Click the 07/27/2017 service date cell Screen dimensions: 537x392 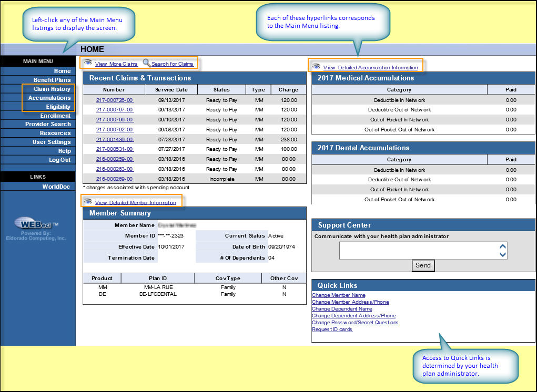pyautogui.click(x=171, y=149)
